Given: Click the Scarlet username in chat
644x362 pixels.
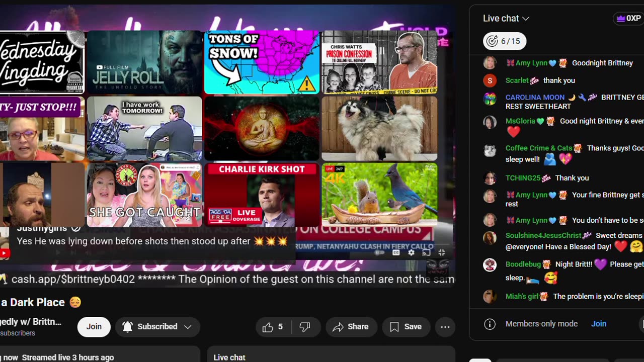Looking at the screenshot, I should (x=517, y=80).
